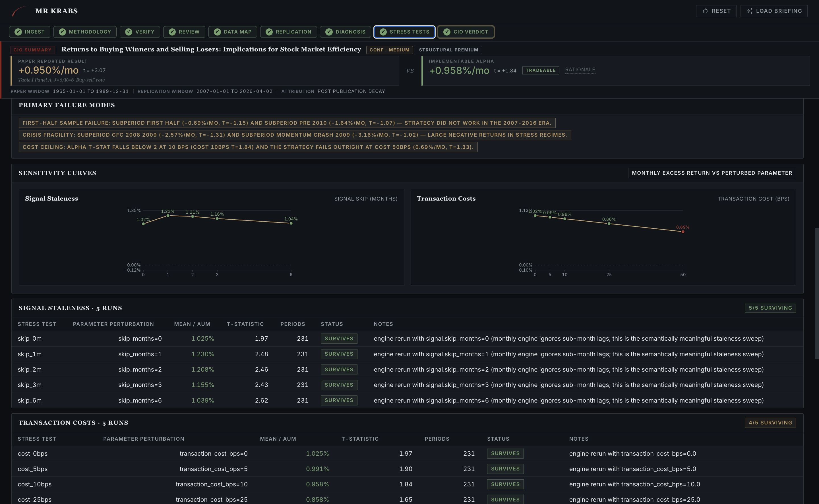Viewport: 819px width, 504px height.
Task: Select the Stress Tests tab
Action: pyautogui.click(x=404, y=32)
